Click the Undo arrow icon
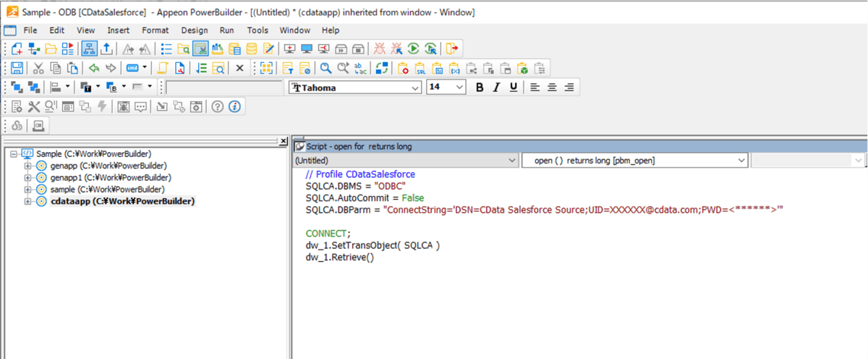Viewport: 868px width, 359px height. [93, 68]
